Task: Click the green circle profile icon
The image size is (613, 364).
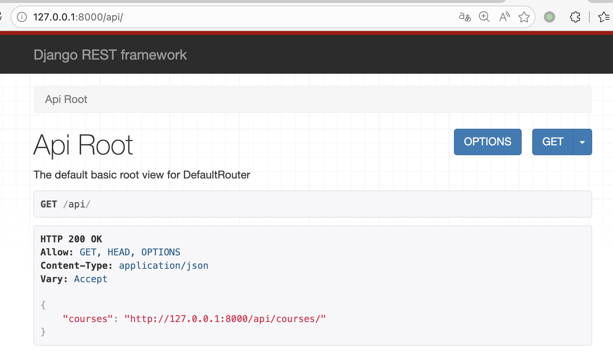Action: [x=550, y=17]
